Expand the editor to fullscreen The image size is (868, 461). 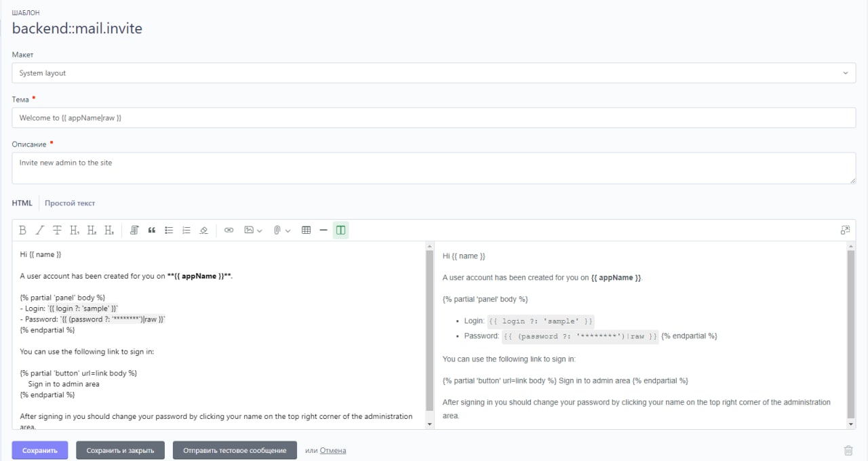tap(845, 230)
